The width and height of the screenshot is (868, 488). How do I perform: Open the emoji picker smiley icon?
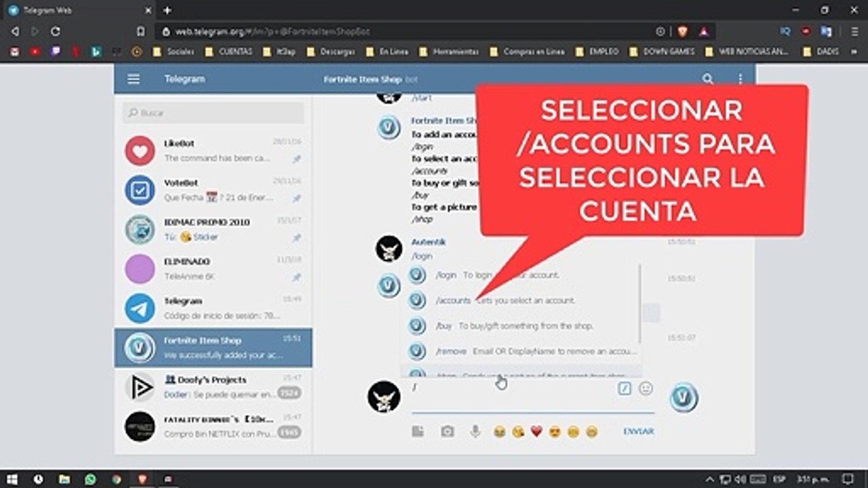pos(646,388)
